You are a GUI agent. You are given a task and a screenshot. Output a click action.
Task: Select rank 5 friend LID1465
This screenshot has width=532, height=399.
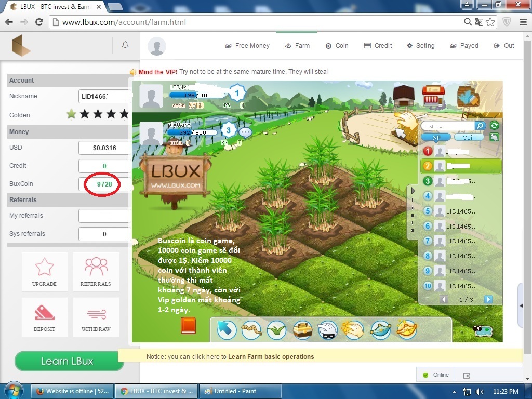tap(461, 211)
